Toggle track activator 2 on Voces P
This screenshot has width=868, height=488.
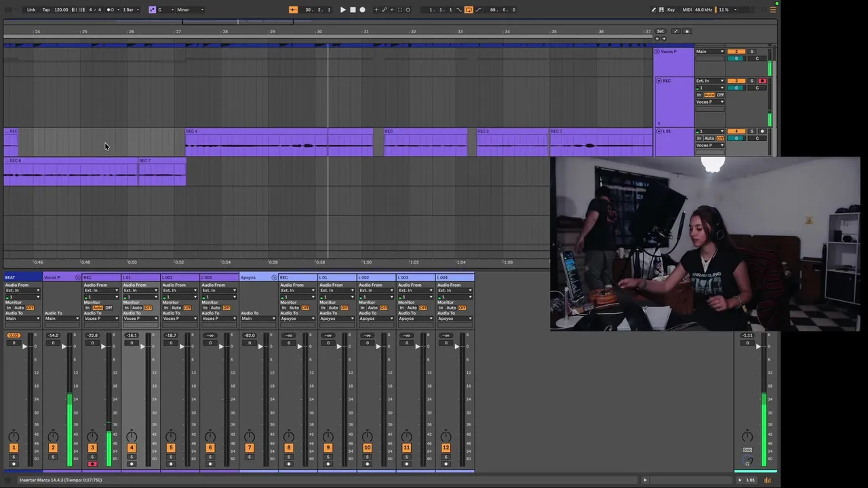point(53,447)
